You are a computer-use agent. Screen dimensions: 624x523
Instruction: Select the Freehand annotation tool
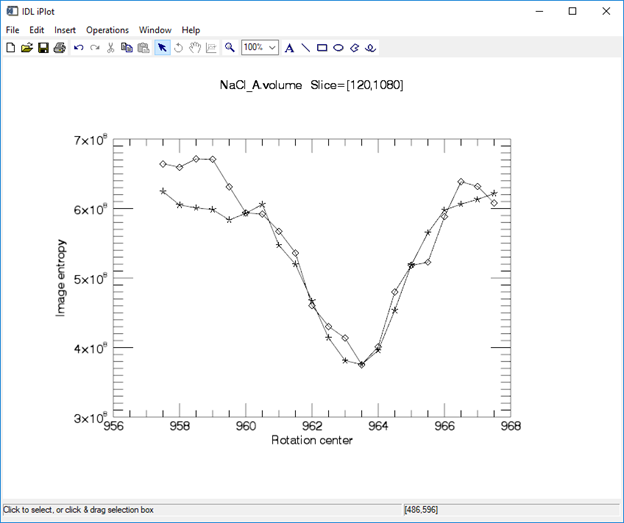pyautogui.click(x=370, y=48)
